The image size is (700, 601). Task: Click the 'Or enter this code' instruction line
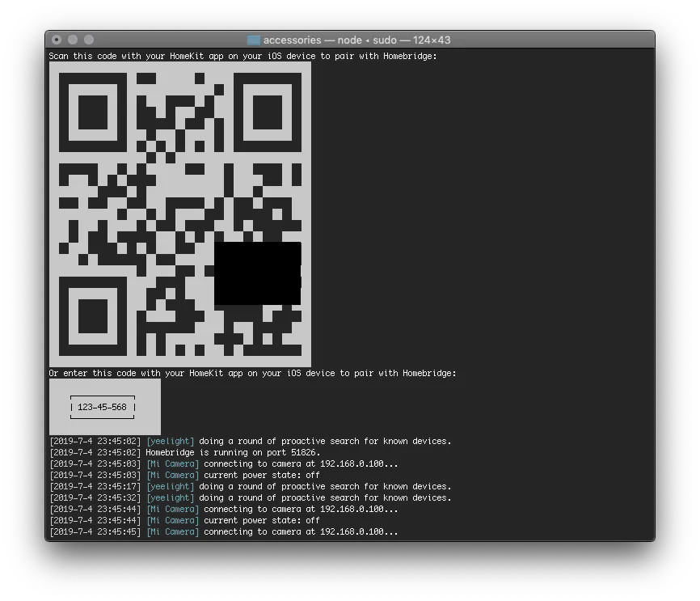[x=252, y=373]
